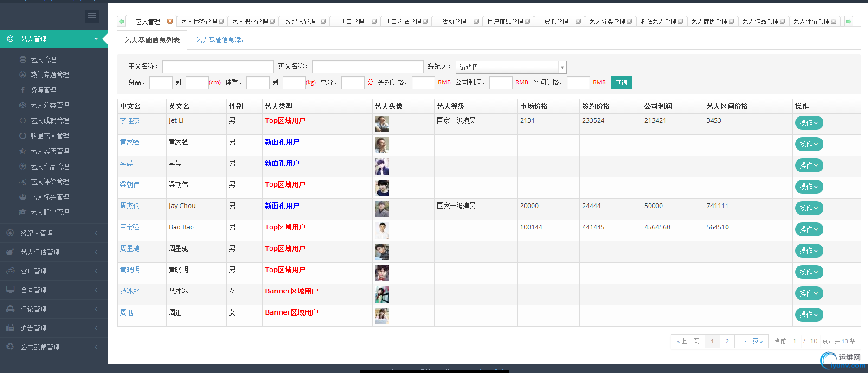The image size is (868, 373).
Task: Close the active 艺人管理 tab
Action: (170, 21)
